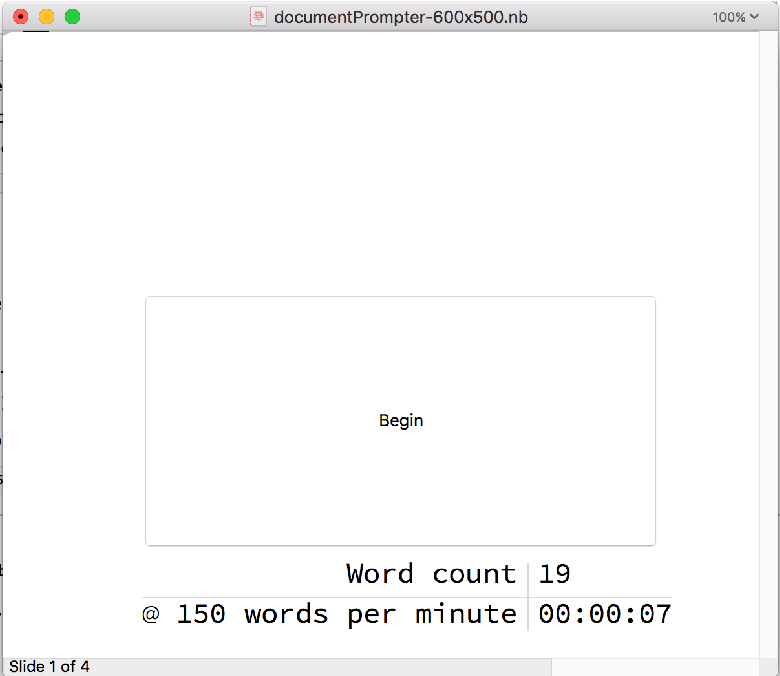The height and width of the screenshot is (676, 780).
Task: Click the empty scrollbar track right of the thumb
Action: pyautogui.click(x=650, y=666)
